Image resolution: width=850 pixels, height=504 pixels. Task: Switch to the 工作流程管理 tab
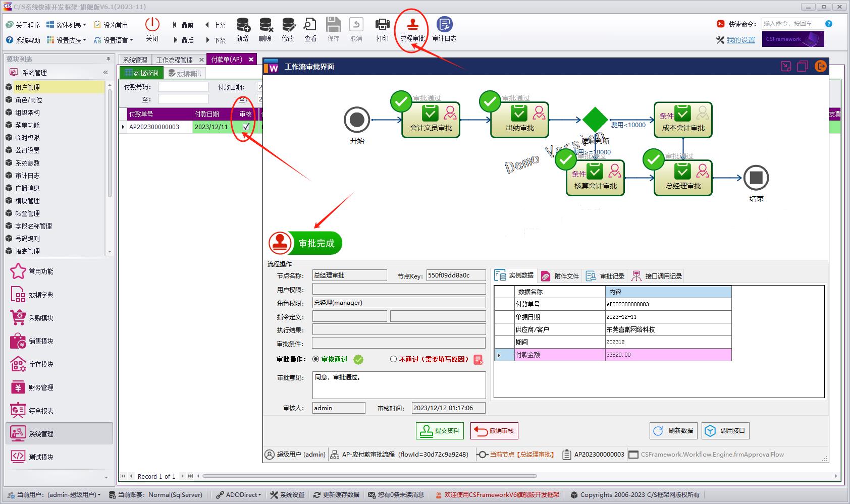pyautogui.click(x=174, y=60)
